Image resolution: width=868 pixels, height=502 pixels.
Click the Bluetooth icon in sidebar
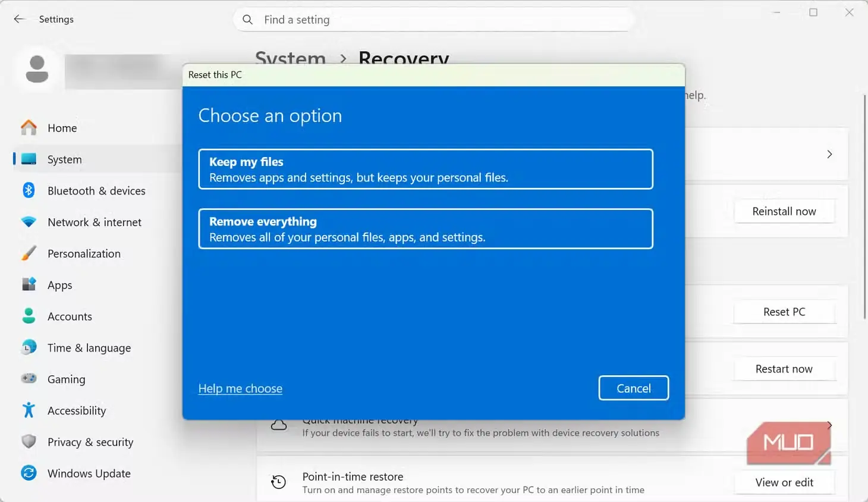click(x=29, y=190)
